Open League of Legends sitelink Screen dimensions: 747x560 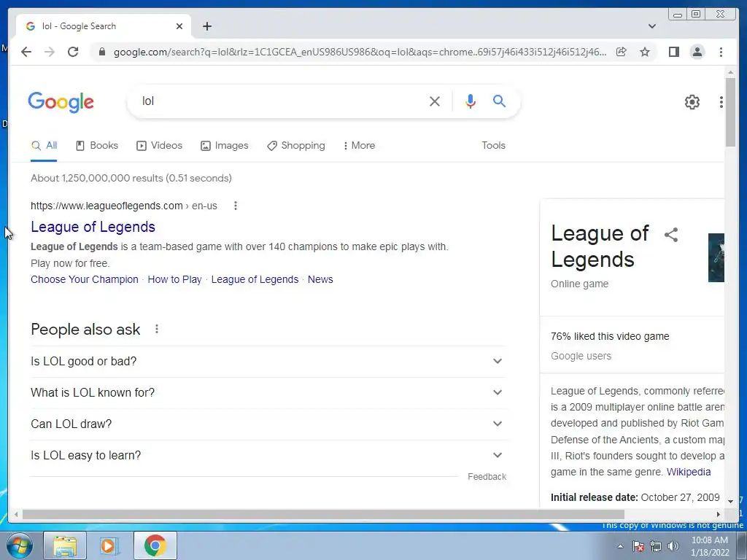[255, 279]
